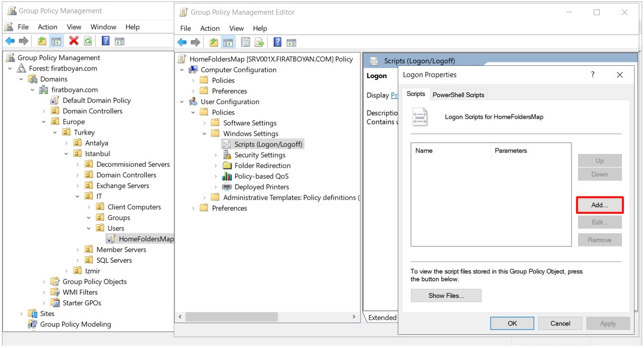Click Show Files... button
The image size is (644, 348).
[x=446, y=295]
